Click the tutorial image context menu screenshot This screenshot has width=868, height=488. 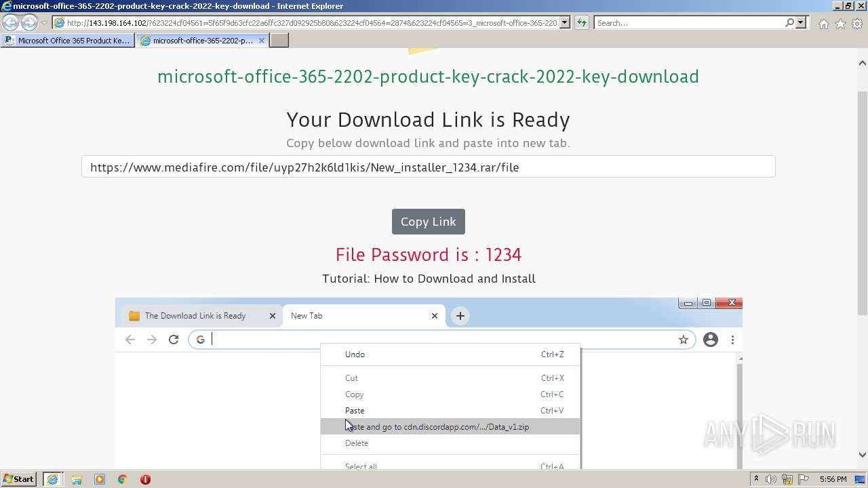click(429, 383)
